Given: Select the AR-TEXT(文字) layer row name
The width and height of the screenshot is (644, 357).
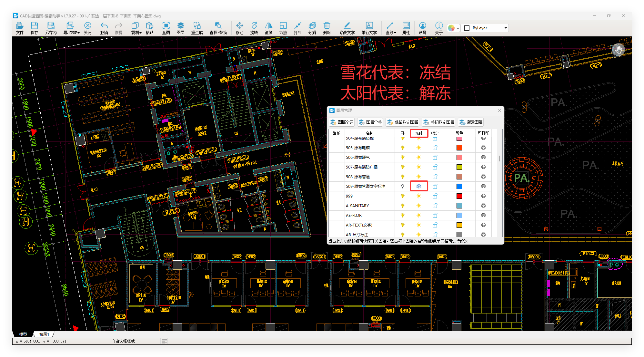Looking at the screenshot, I should 359,225.
